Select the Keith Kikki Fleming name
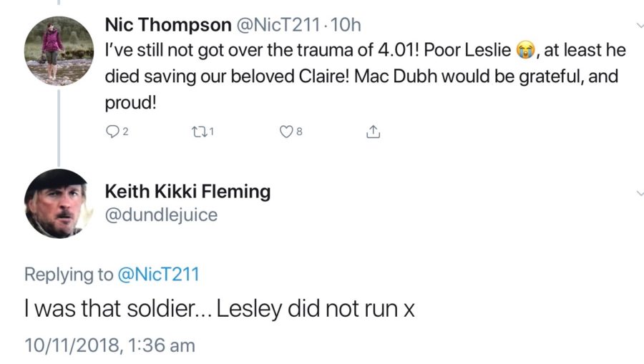The image size is (644, 364). (187, 192)
